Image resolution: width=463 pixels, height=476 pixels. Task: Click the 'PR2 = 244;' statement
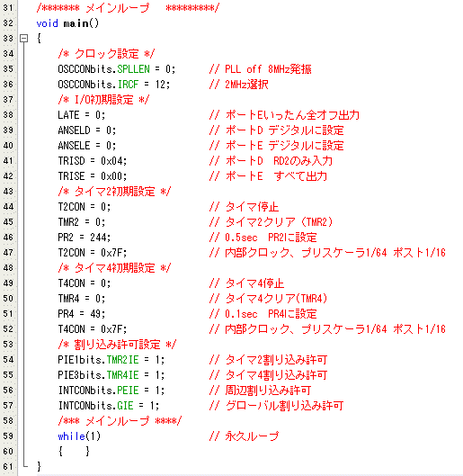click(85, 238)
